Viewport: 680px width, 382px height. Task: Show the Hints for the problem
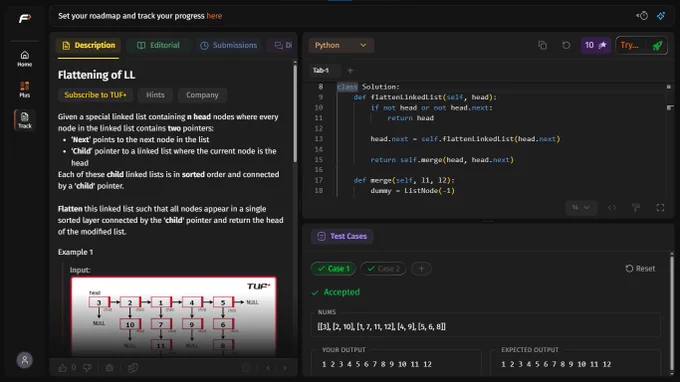tap(155, 95)
